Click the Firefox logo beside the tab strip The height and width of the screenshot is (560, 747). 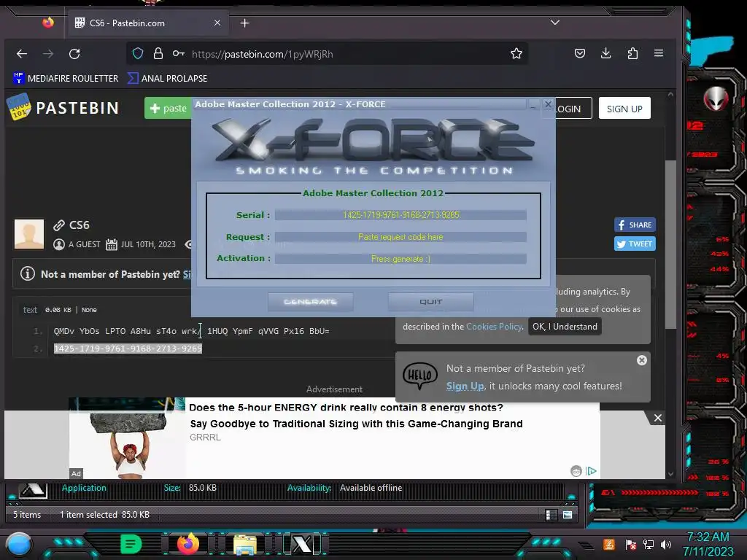point(47,23)
